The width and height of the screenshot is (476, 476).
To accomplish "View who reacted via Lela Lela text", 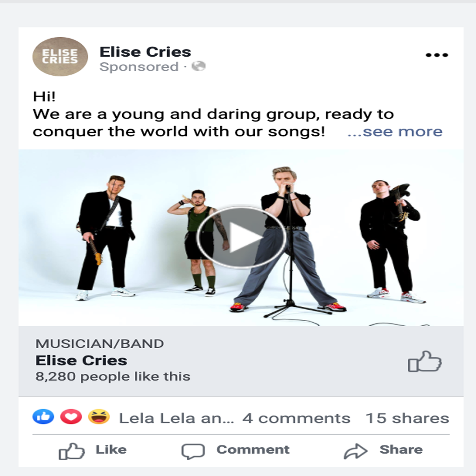I will tap(176, 418).
